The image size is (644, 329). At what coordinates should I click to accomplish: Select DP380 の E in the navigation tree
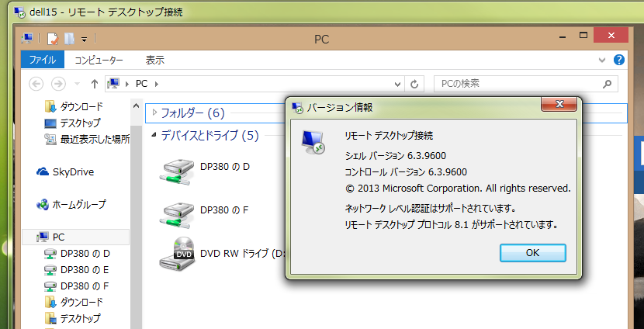[76, 270]
